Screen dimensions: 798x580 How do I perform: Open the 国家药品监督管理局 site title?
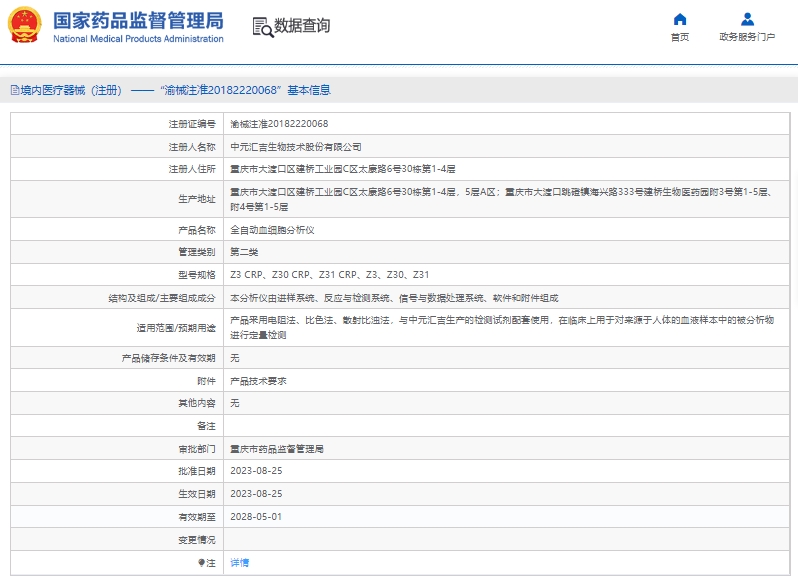coord(138,20)
